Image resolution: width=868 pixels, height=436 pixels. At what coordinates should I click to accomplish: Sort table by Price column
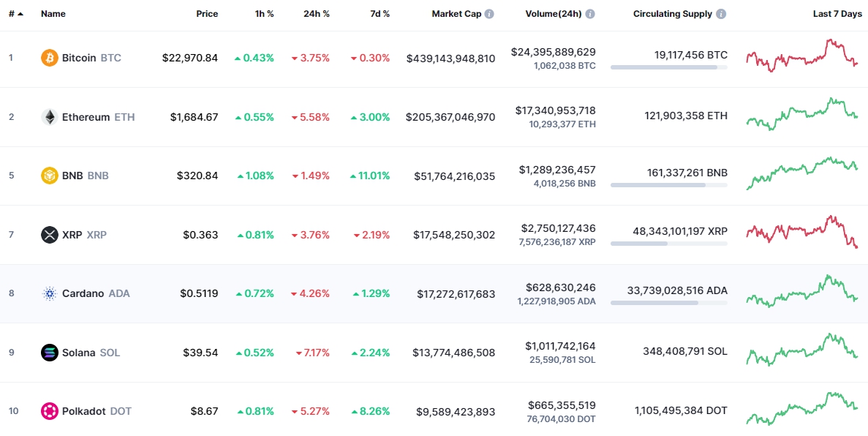click(207, 14)
